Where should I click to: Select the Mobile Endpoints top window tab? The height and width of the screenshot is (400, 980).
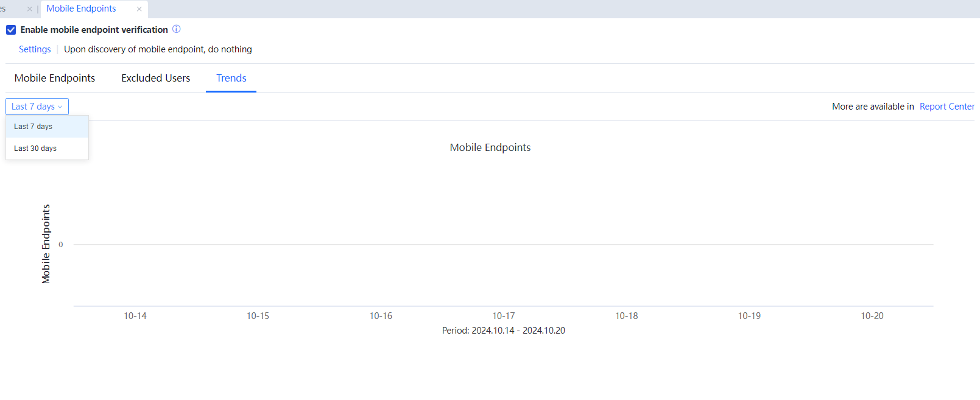coord(81,9)
